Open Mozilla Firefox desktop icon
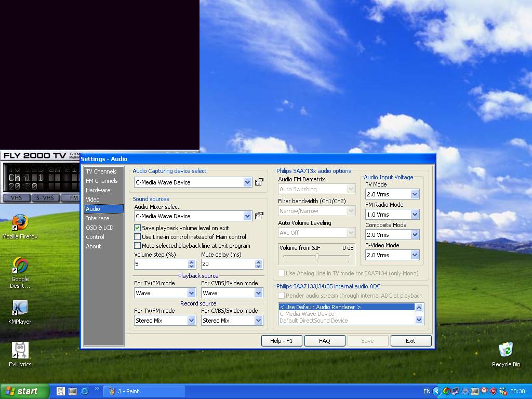Image resolution: width=532 pixels, height=399 pixels. pyautogui.click(x=20, y=222)
